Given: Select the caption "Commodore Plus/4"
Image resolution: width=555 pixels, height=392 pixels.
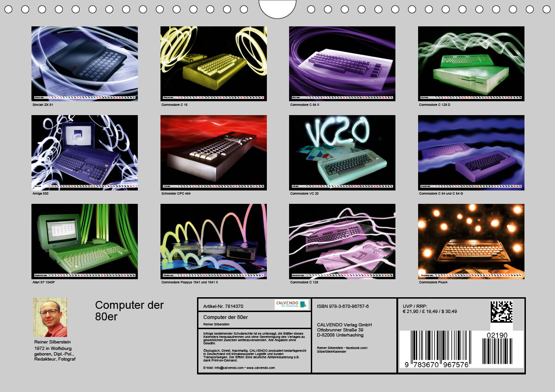Looking at the screenshot, I should click(x=433, y=282).
